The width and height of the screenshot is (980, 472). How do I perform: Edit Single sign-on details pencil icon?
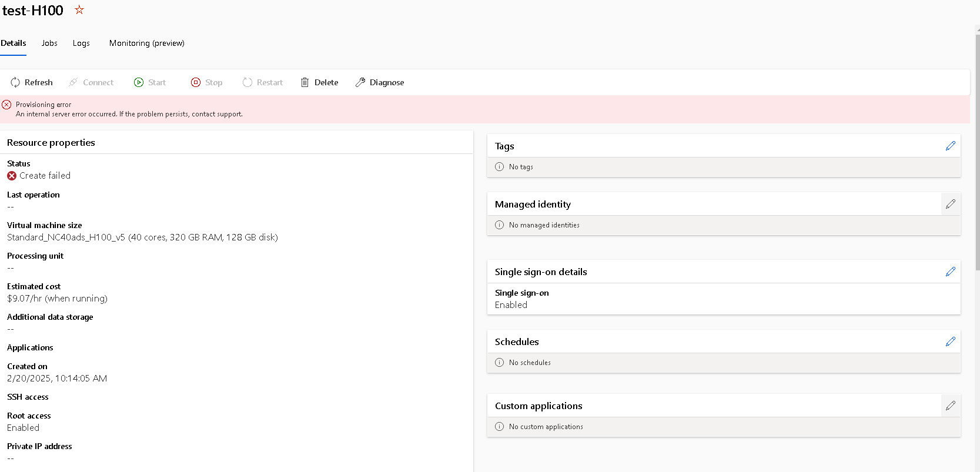coord(951,272)
